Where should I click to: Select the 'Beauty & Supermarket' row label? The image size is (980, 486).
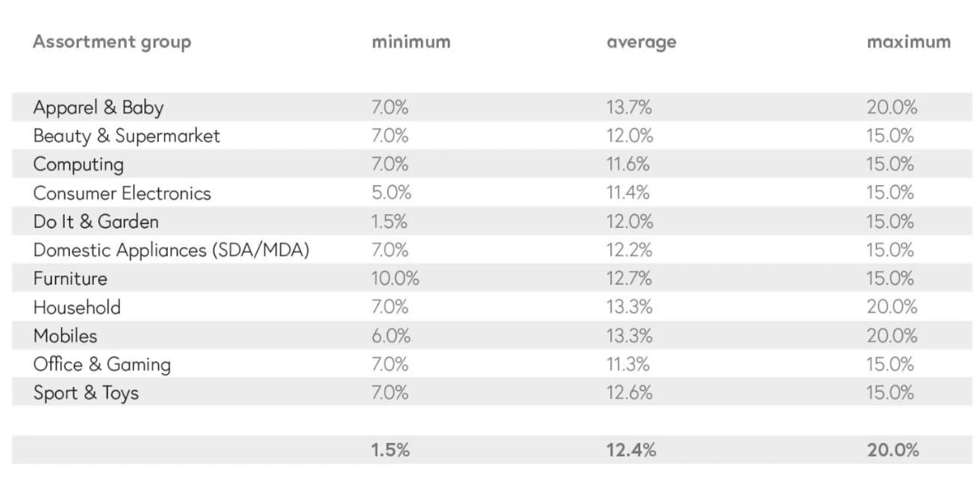(x=127, y=135)
